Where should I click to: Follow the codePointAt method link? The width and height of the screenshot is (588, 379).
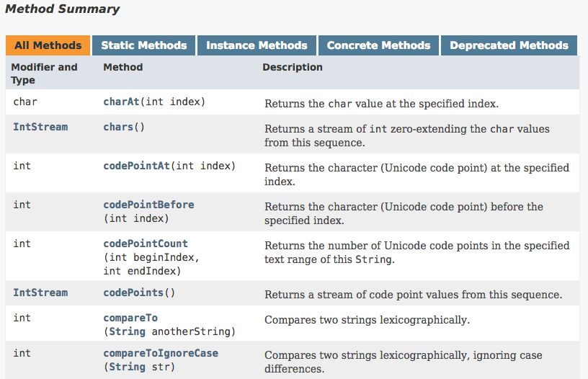(x=136, y=166)
